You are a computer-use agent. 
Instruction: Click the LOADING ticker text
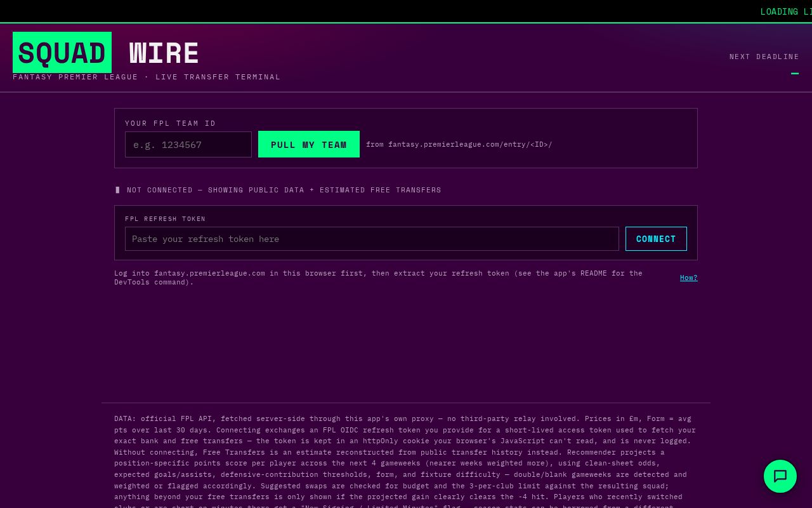pyautogui.click(x=786, y=11)
